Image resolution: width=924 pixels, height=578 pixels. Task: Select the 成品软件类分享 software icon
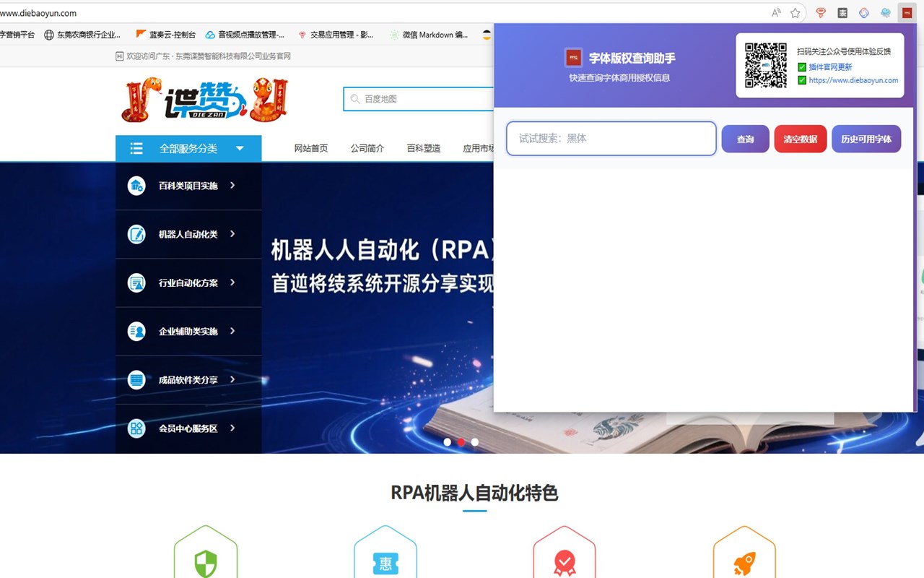pos(136,379)
